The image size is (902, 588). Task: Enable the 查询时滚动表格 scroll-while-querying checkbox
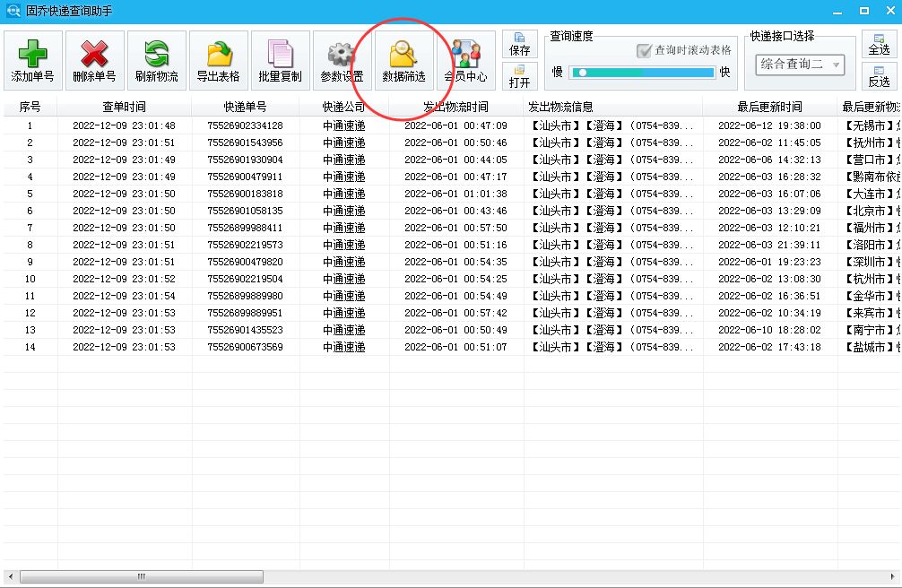pos(643,50)
